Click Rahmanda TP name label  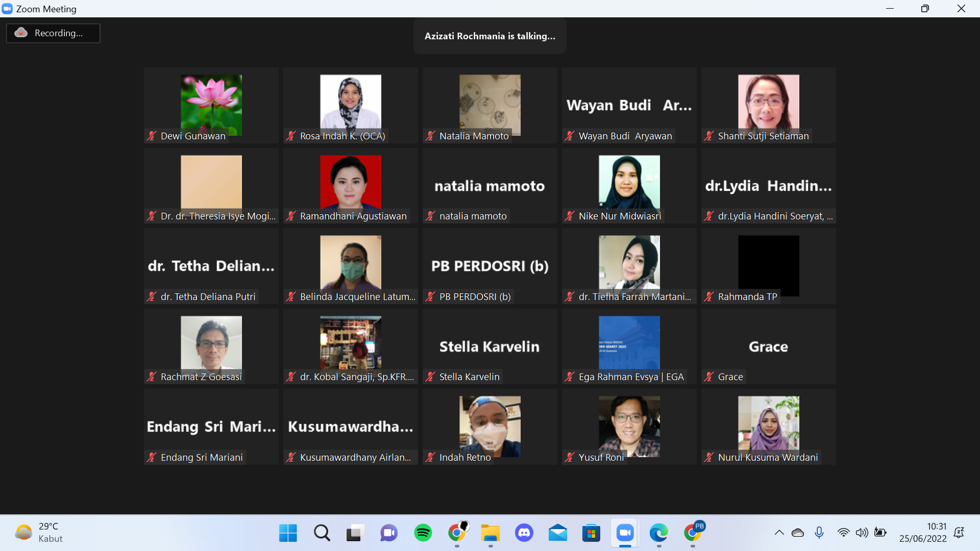(748, 296)
